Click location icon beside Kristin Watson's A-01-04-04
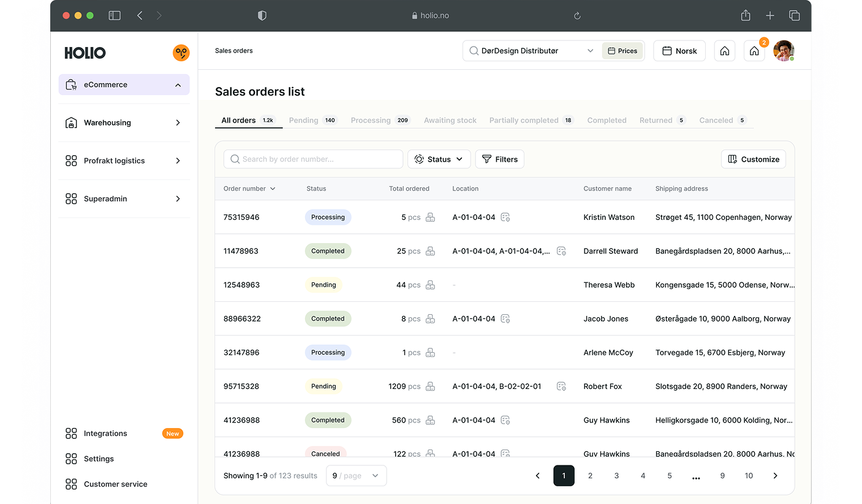The image size is (862, 504). coord(505,217)
